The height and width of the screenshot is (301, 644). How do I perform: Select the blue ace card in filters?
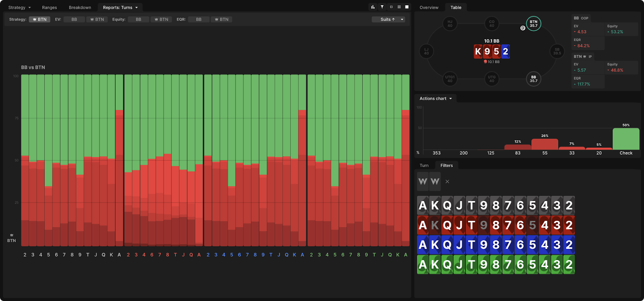[423, 245]
